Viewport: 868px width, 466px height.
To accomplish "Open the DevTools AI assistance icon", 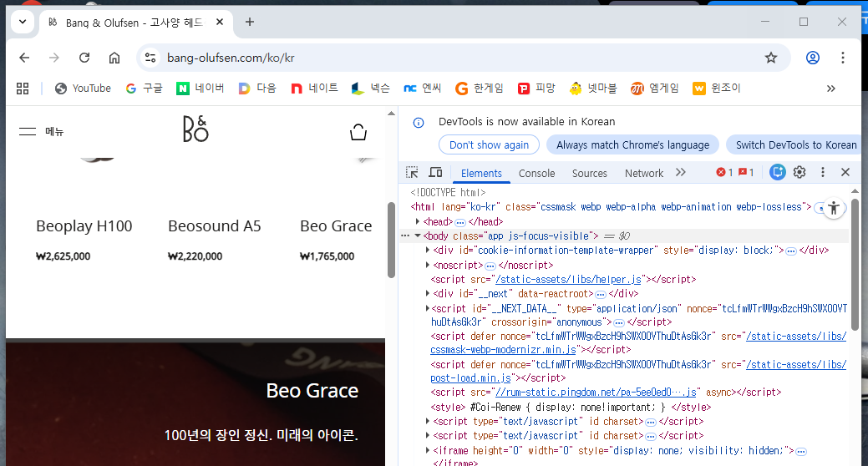I will pos(777,173).
